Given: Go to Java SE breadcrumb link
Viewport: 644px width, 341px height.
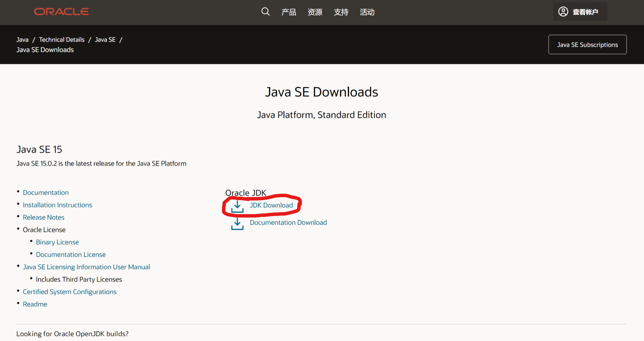Looking at the screenshot, I should (105, 40).
